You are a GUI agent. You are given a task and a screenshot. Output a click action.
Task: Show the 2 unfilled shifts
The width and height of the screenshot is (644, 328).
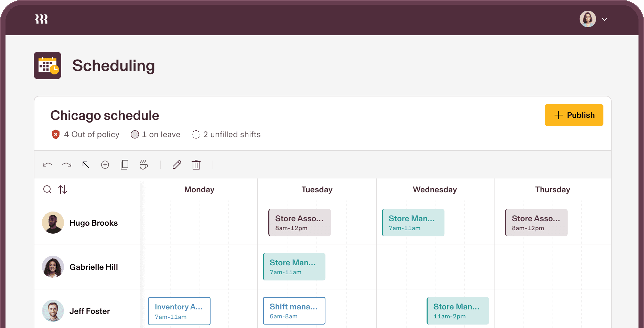(x=226, y=134)
